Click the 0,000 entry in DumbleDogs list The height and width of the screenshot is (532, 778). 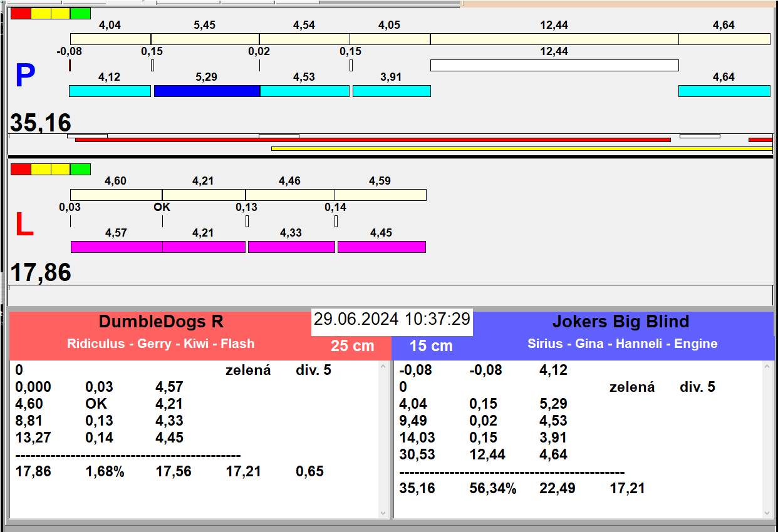point(33,387)
